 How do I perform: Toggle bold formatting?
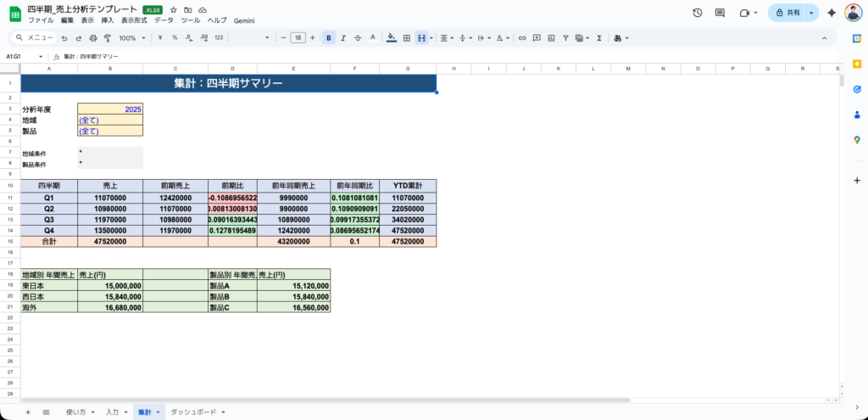click(329, 38)
